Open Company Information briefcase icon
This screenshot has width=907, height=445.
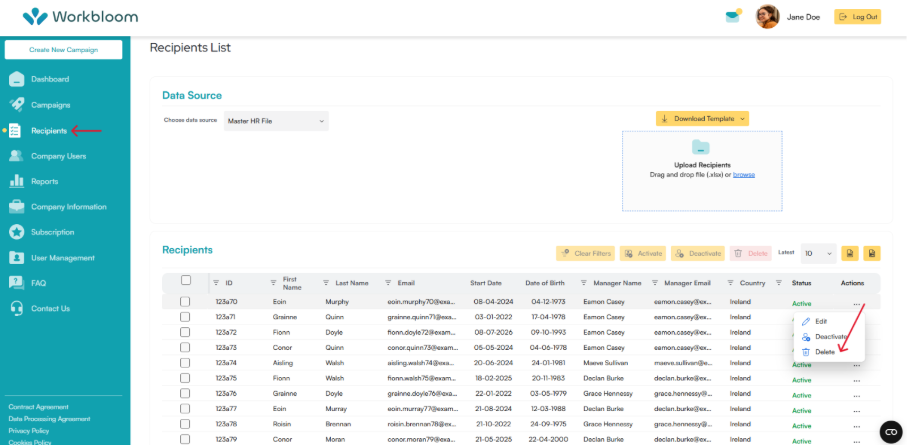click(x=16, y=207)
